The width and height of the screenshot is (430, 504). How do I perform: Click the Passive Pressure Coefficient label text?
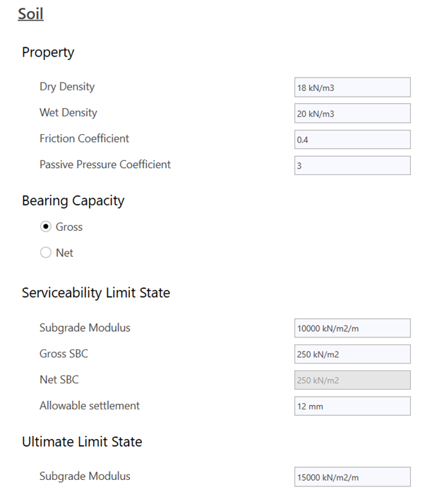pos(105,164)
